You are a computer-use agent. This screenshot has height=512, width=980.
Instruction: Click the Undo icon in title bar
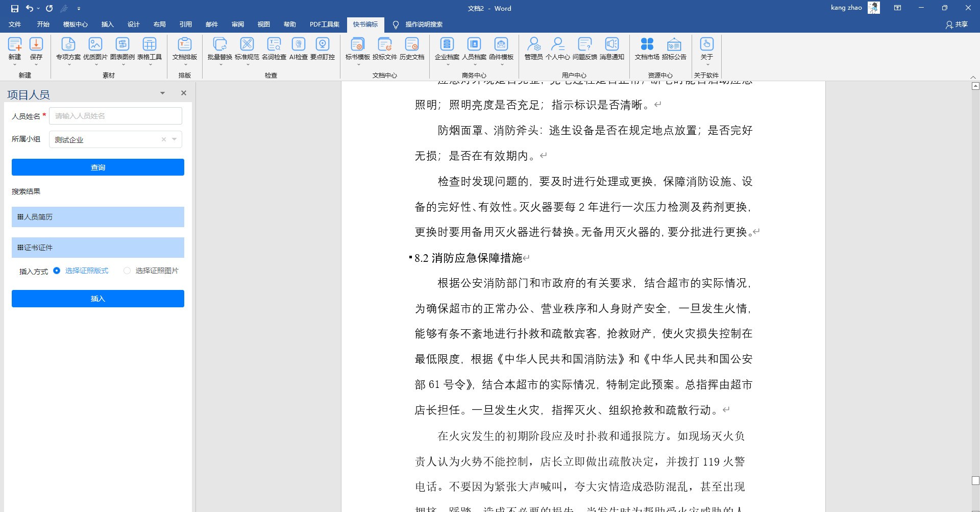tap(30, 8)
